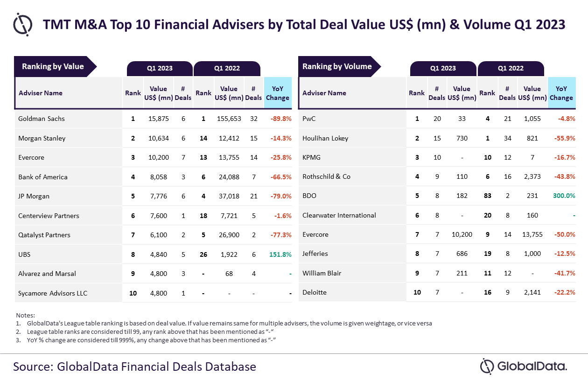Click the green 300.0% YoY change for BDO
The image size is (588, 381).
coord(564,196)
